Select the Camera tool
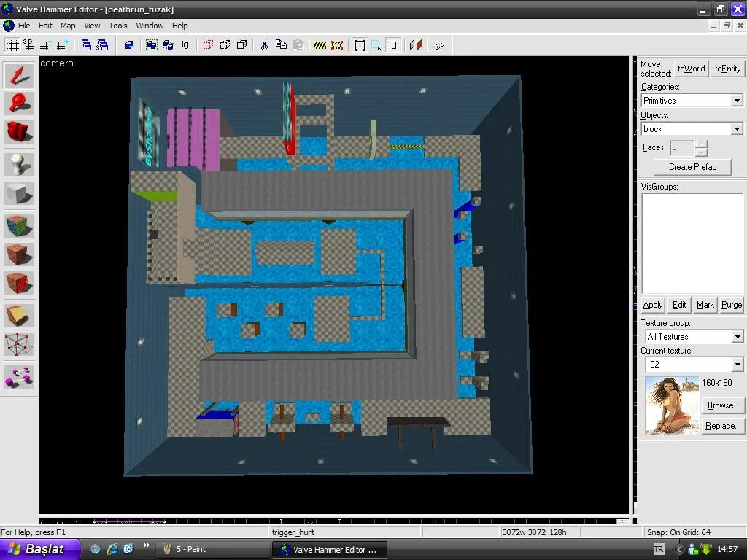The width and height of the screenshot is (747, 560). (x=19, y=132)
